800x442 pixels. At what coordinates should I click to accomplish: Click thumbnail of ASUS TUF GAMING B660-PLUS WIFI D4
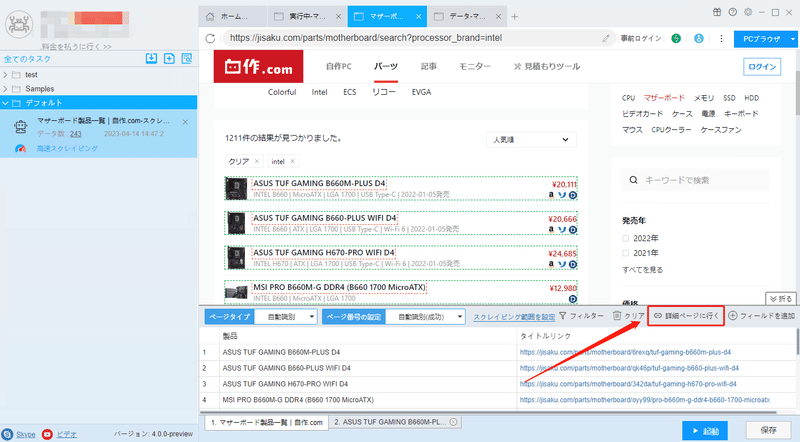[x=236, y=224]
